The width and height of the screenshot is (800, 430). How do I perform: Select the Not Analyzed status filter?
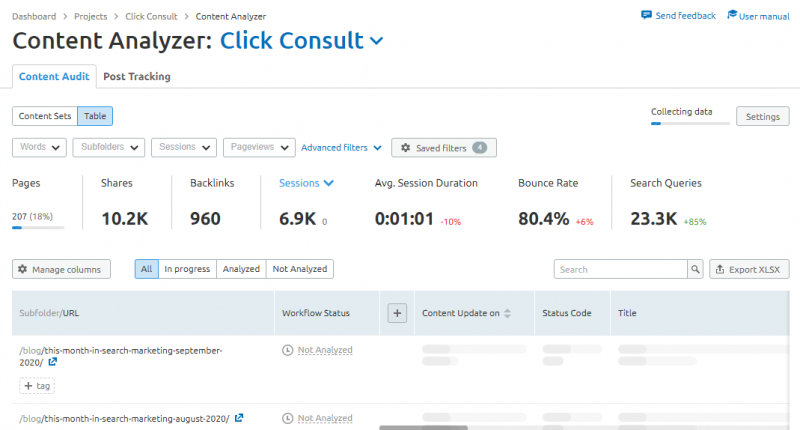tap(300, 269)
